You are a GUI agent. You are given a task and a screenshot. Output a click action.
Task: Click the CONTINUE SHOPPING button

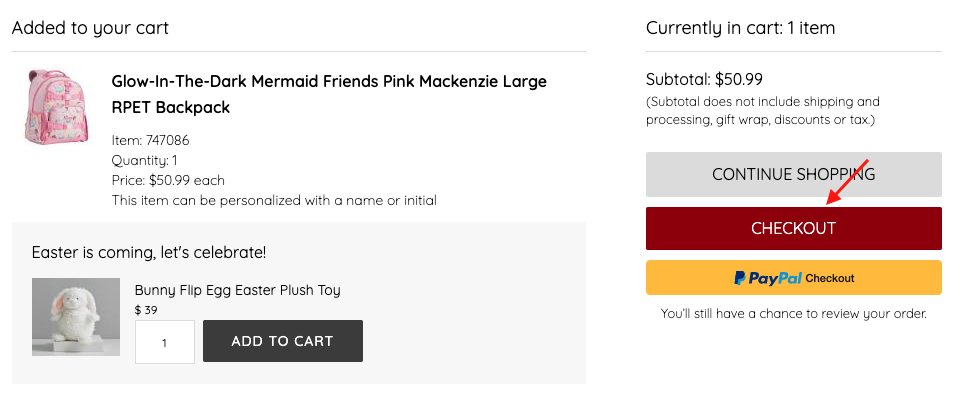793,174
